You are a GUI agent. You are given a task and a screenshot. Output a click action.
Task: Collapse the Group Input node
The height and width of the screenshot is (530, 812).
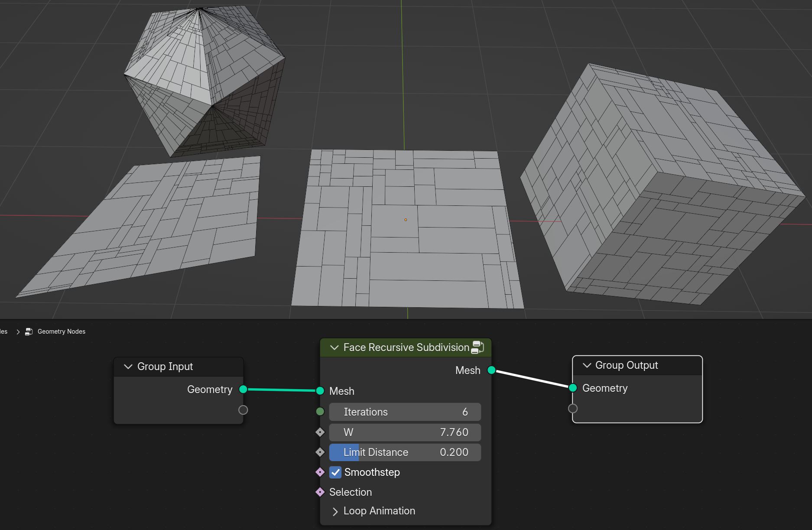pyautogui.click(x=128, y=367)
